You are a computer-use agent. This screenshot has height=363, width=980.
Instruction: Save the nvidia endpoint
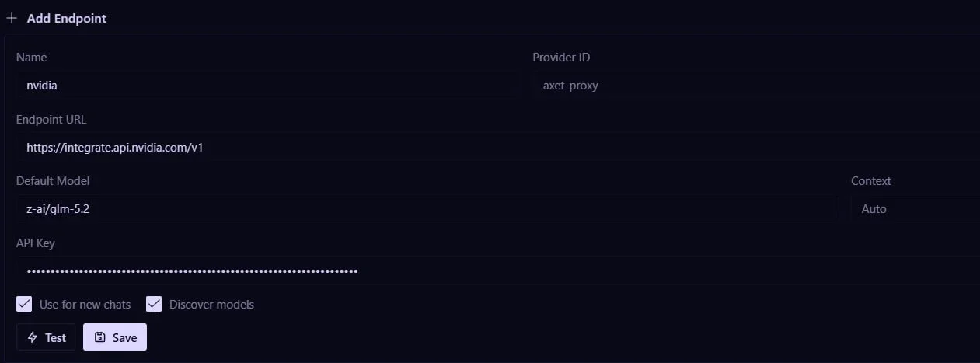(x=115, y=337)
